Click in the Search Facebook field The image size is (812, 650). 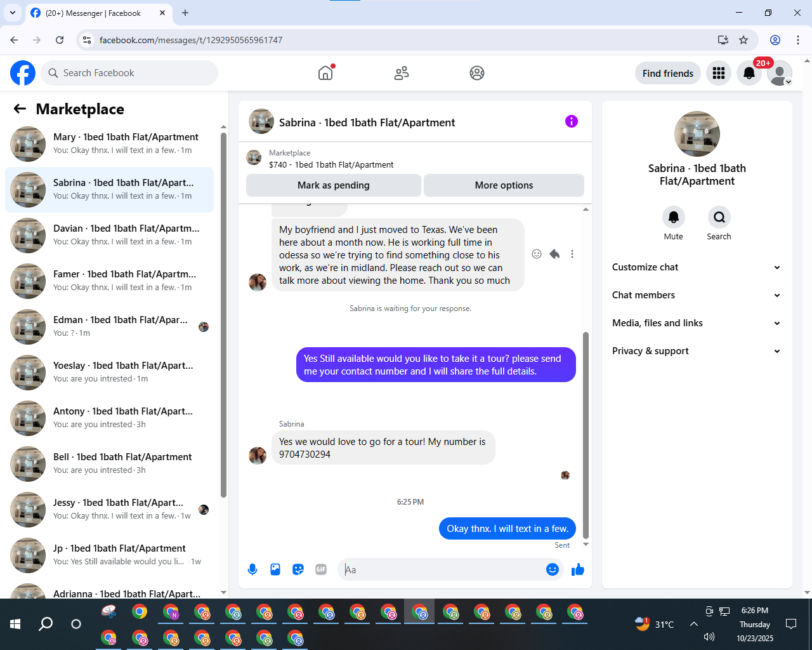(129, 73)
